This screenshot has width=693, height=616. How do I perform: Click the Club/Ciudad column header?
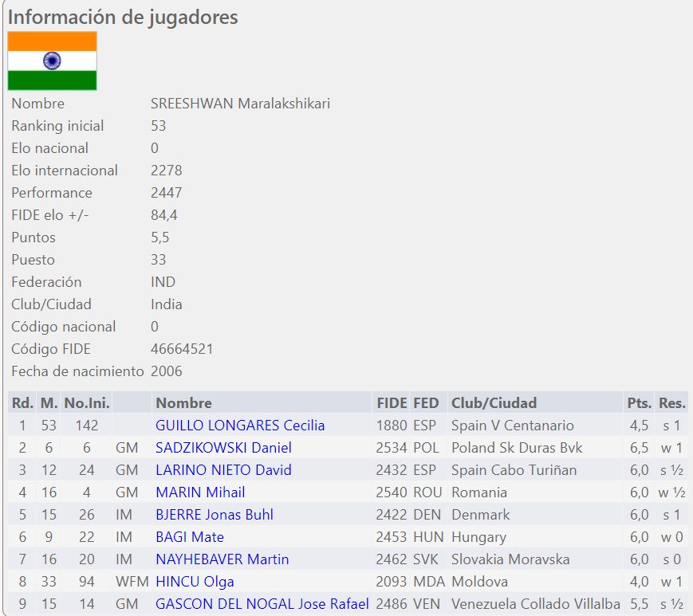point(494,403)
